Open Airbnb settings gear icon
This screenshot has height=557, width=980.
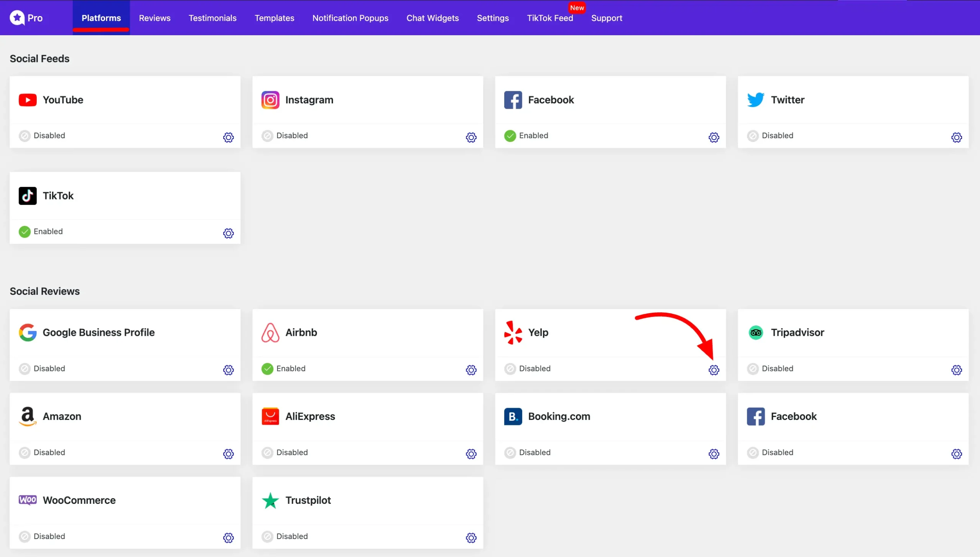(471, 370)
